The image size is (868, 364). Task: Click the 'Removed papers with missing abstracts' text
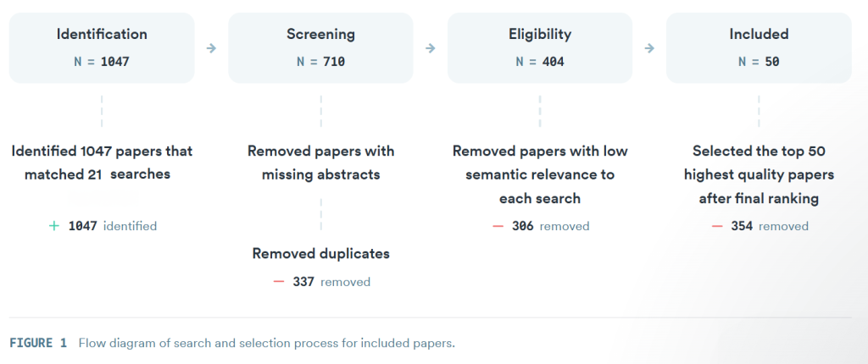tap(320, 163)
